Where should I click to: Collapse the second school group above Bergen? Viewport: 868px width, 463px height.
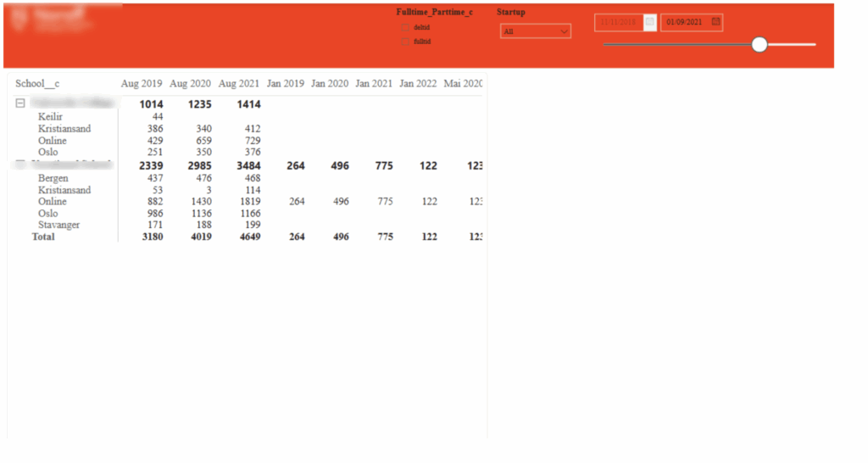pyautogui.click(x=19, y=165)
